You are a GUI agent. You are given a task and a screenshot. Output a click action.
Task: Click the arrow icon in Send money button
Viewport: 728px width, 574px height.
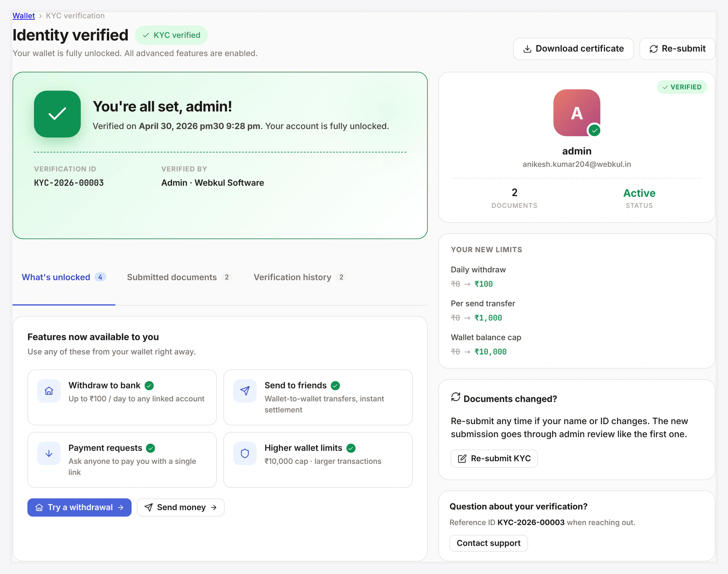pyautogui.click(x=214, y=508)
